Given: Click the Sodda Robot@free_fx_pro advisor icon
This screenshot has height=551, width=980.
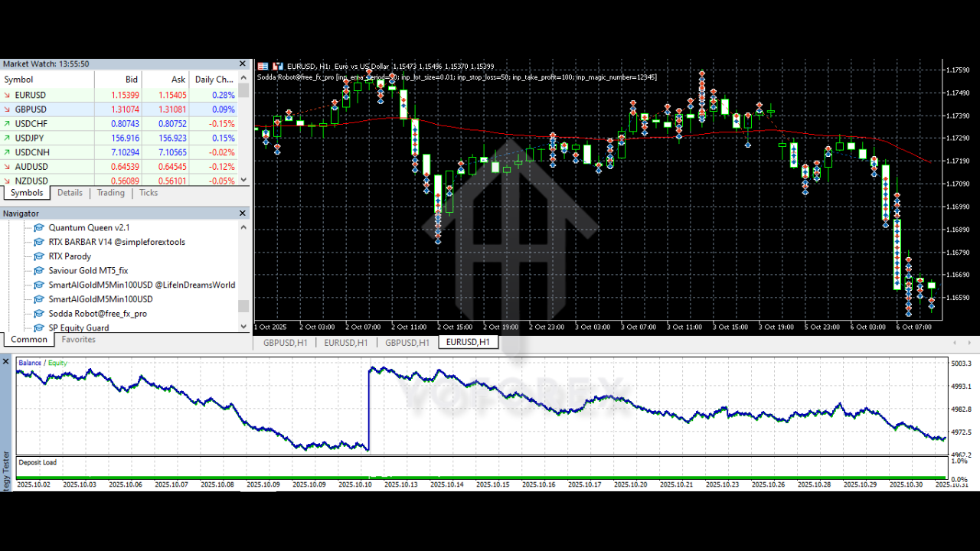Looking at the screenshot, I should click(39, 314).
